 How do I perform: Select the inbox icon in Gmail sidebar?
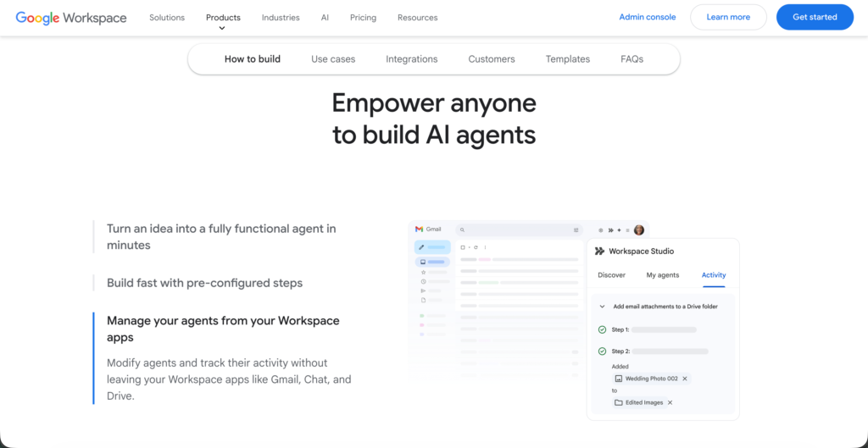(423, 263)
